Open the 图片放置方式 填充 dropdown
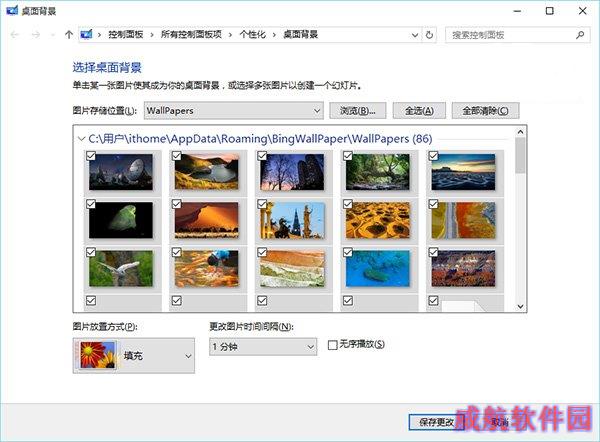Screen dimensions: 600x442 134,356
